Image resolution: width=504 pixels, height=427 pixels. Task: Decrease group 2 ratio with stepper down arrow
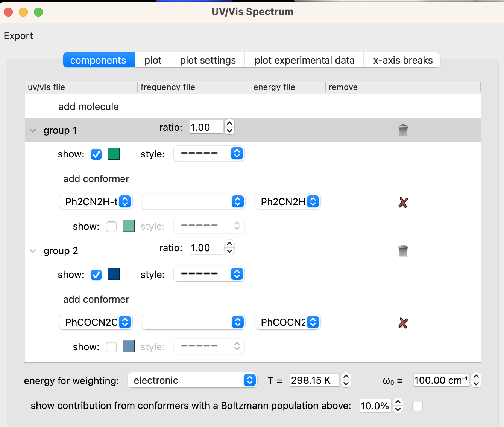pyautogui.click(x=229, y=252)
